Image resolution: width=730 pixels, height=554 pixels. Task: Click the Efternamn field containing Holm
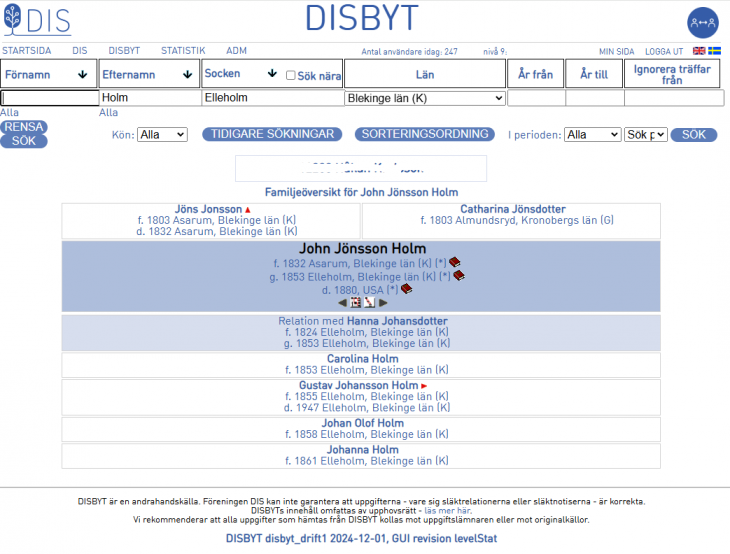point(150,98)
